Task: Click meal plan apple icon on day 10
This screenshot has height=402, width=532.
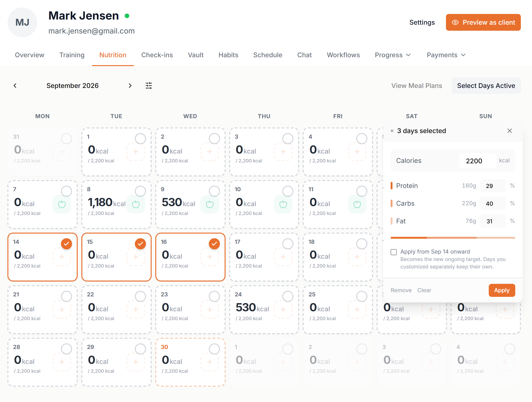Action: point(283,204)
